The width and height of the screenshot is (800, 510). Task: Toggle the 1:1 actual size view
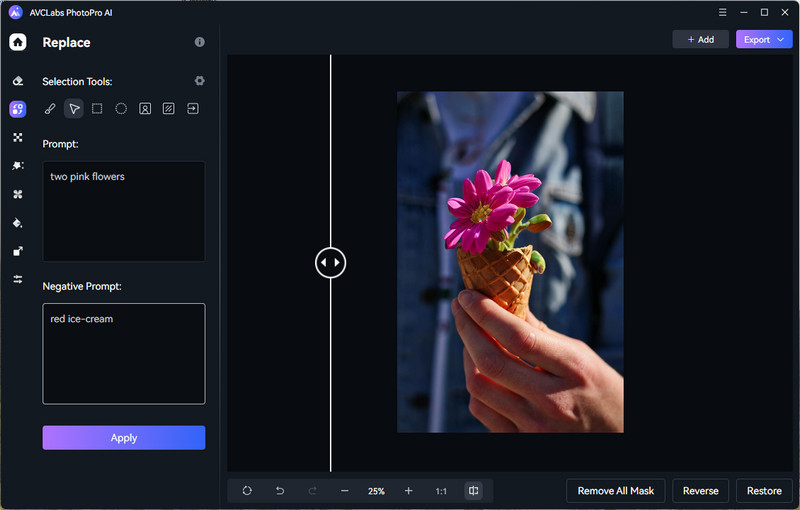pyautogui.click(x=441, y=491)
